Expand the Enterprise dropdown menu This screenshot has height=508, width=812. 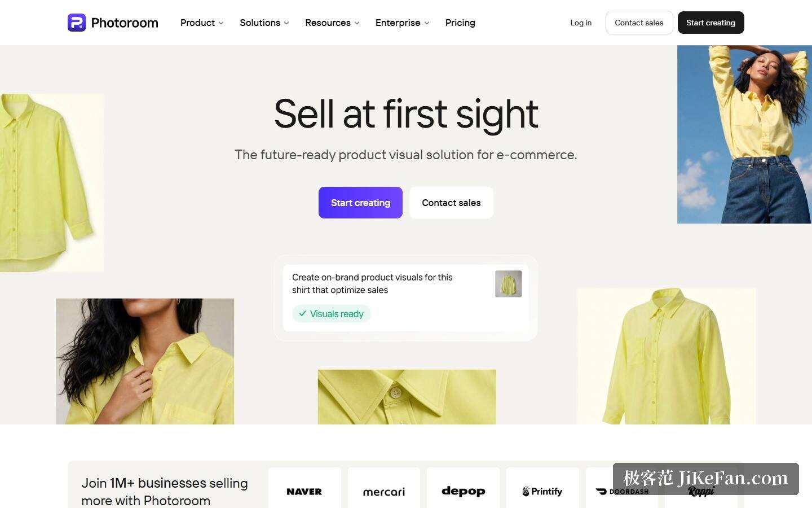403,23
